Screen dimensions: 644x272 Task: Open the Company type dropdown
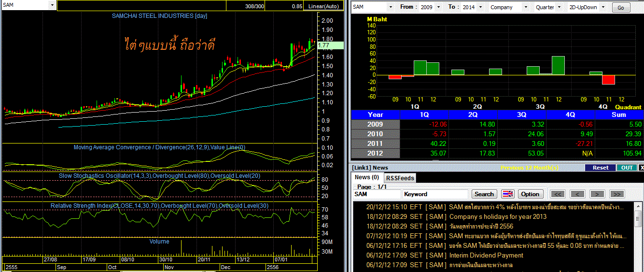tap(525, 7)
